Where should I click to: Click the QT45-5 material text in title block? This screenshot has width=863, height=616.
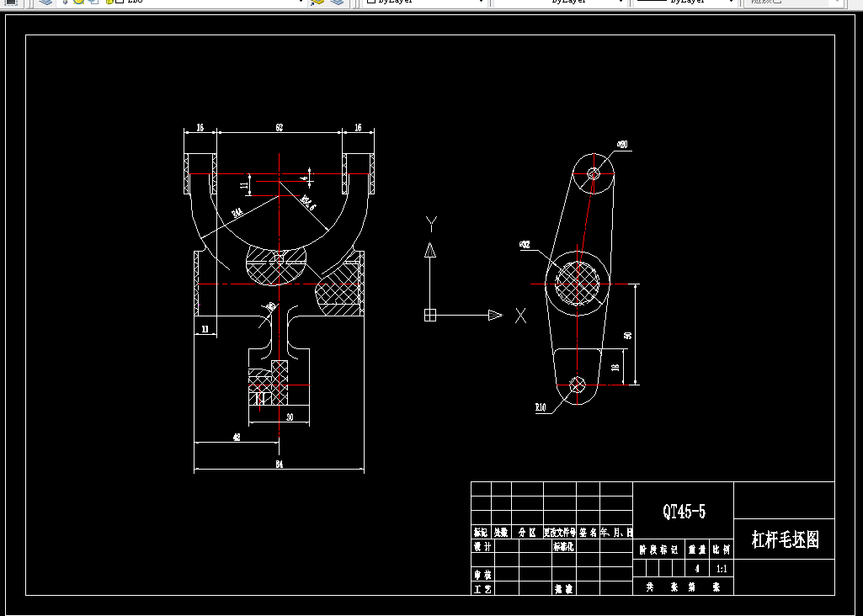(684, 511)
